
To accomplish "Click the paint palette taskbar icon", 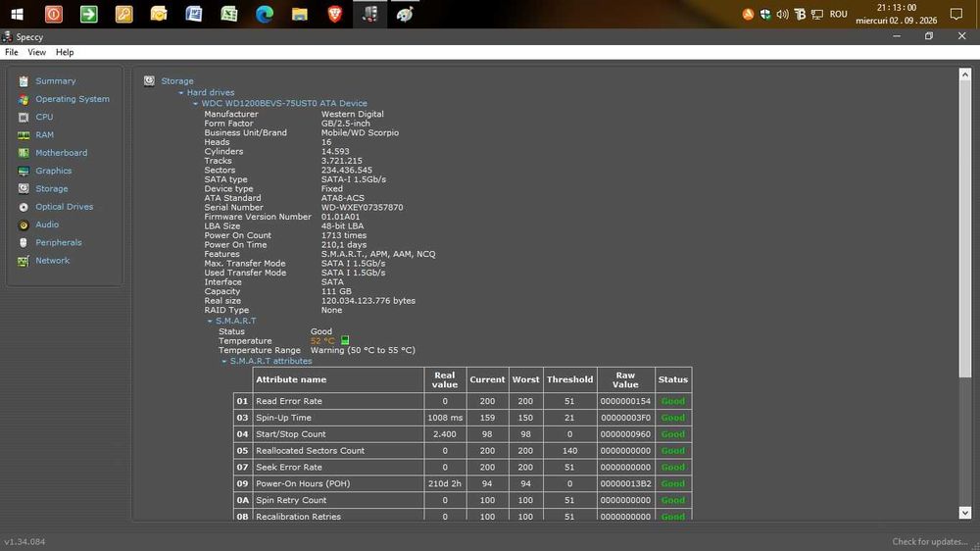I will (405, 14).
